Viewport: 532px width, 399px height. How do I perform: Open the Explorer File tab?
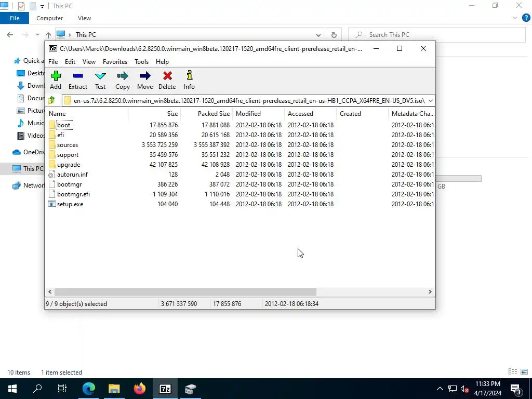[15, 18]
